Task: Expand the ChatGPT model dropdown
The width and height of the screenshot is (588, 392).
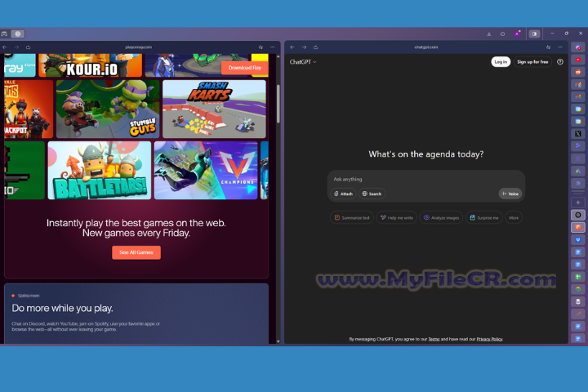Action: click(303, 62)
